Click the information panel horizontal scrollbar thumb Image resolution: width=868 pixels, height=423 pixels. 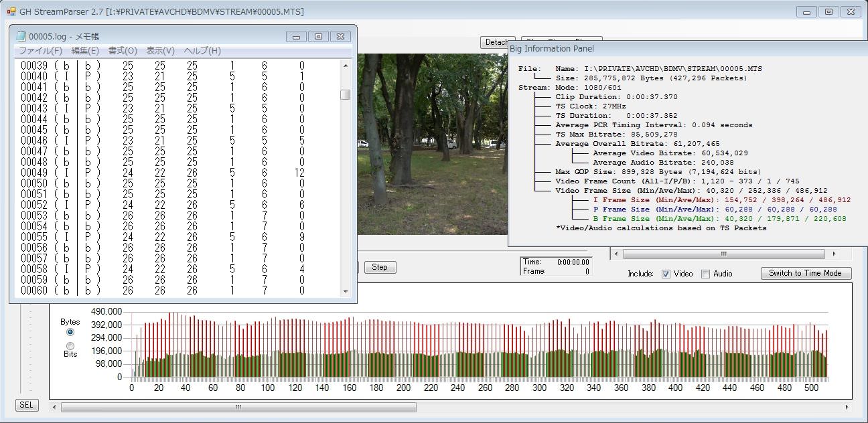(x=723, y=254)
